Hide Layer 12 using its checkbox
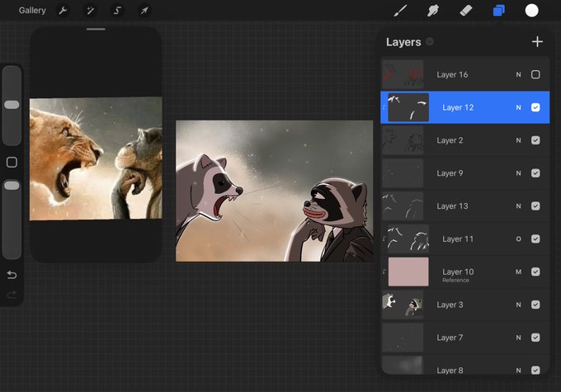The height and width of the screenshot is (392, 561). tap(535, 107)
